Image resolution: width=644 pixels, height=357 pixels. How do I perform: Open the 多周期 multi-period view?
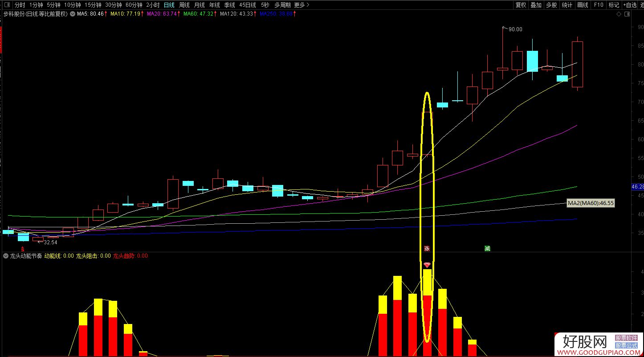[x=282, y=5]
